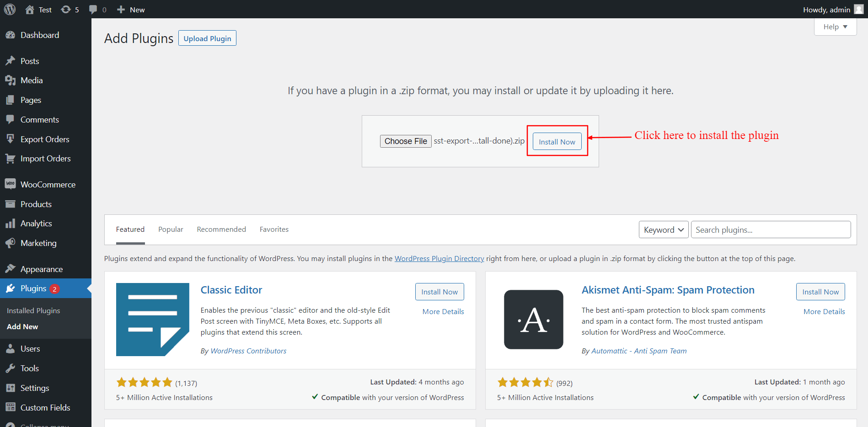Click the Add Plugins page heading
This screenshot has height=427, width=868.
click(x=139, y=38)
